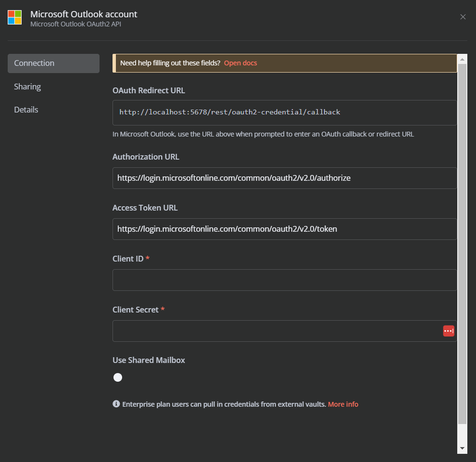This screenshot has width=476, height=462.
Task: Click the vertical scrollbar thumb
Action: (x=462, y=240)
